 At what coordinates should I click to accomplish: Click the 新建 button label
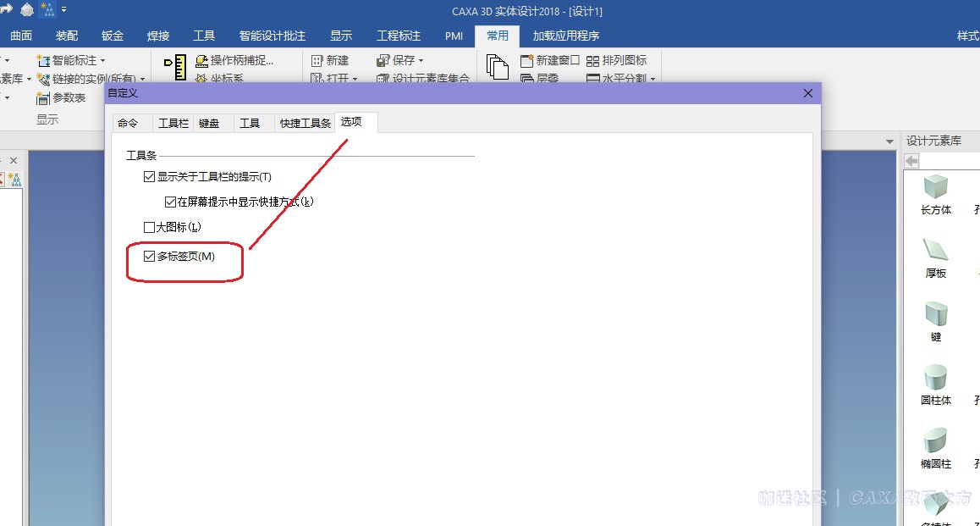[x=338, y=61]
